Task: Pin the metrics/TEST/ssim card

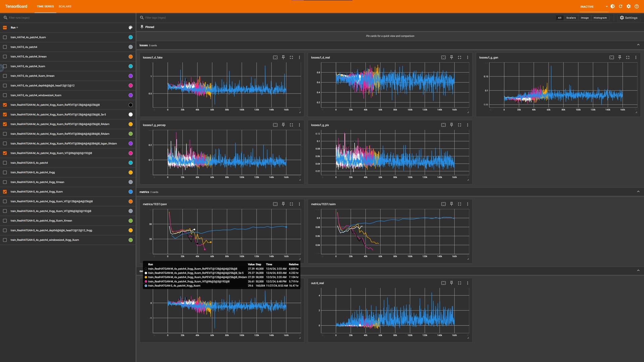Action: tap(451, 204)
